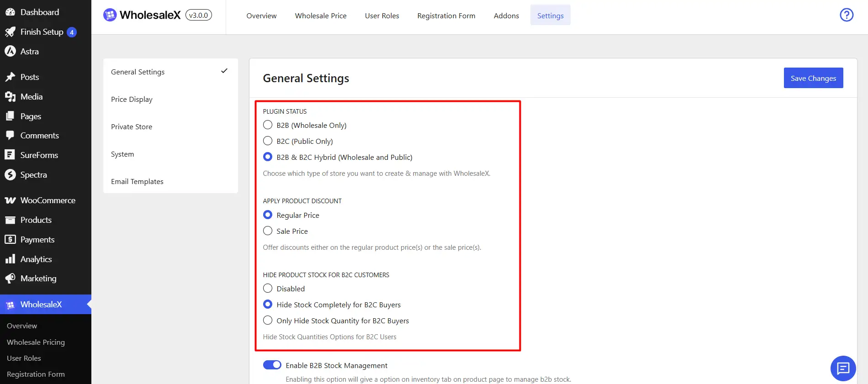Select Hide Stock Completely for B2C Buyers

[268, 305]
